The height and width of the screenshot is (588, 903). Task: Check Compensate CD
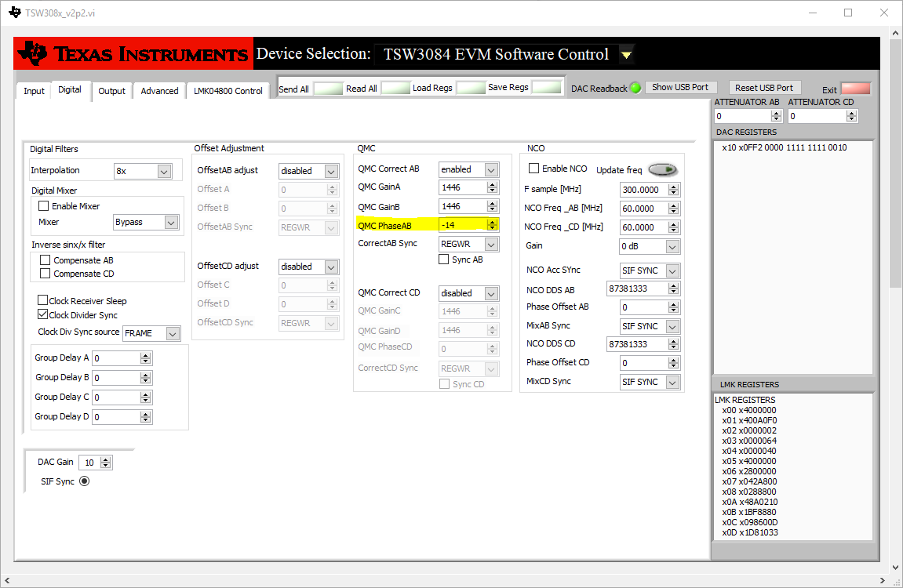(x=45, y=274)
